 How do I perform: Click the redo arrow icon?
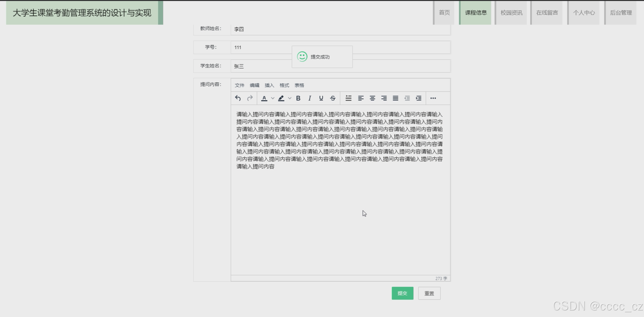tap(250, 98)
